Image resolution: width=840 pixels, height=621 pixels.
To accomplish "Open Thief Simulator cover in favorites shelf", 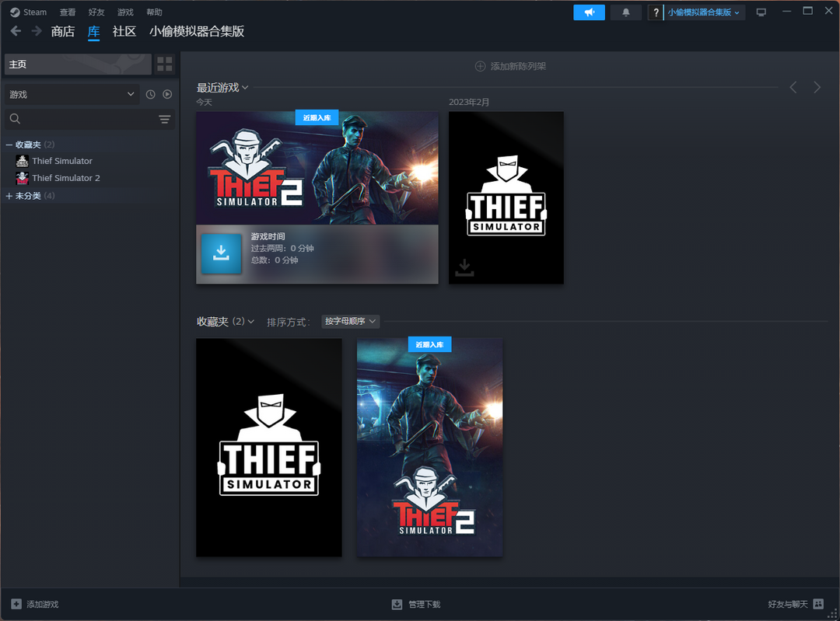I will 269,448.
